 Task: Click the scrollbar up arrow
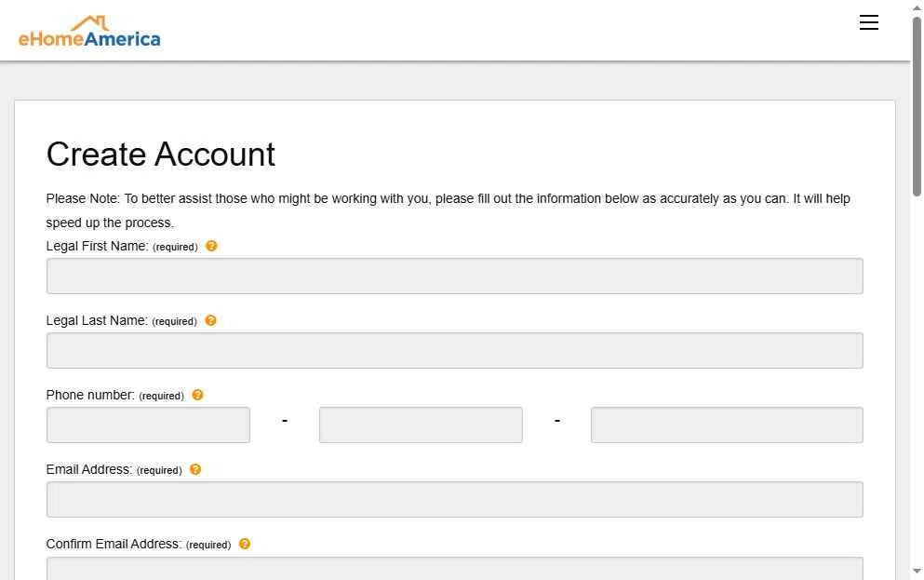[917, 7]
